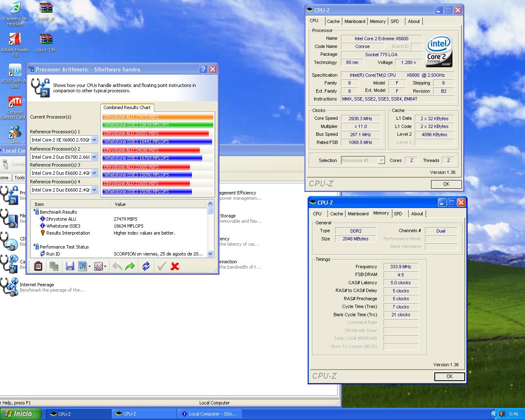Open SPD tab in lower CPU-Z window

coord(398,214)
